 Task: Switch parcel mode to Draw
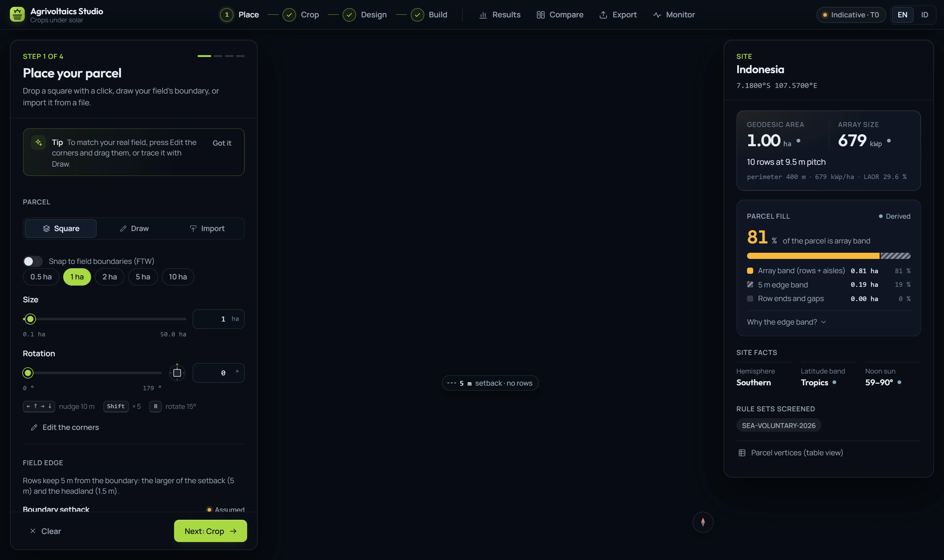(134, 229)
